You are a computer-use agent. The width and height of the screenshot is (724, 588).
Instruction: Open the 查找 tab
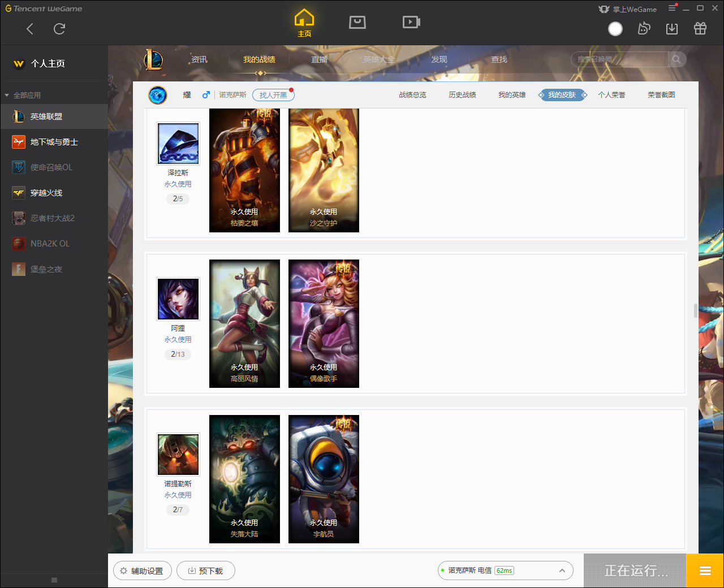click(499, 59)
